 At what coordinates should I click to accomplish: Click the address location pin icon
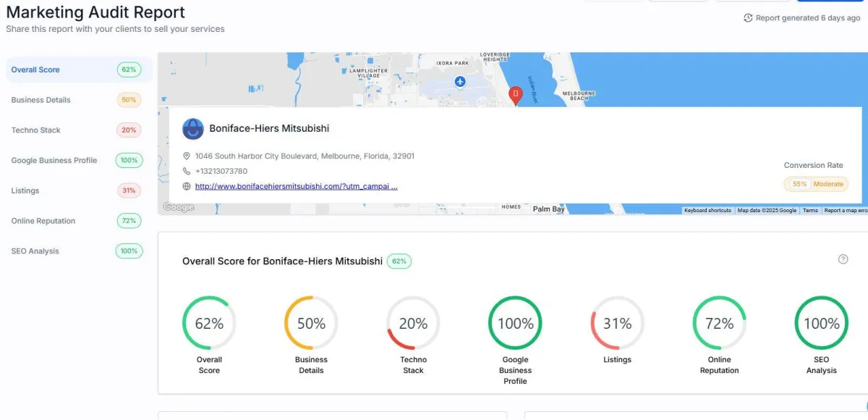(x=187, y=156)
